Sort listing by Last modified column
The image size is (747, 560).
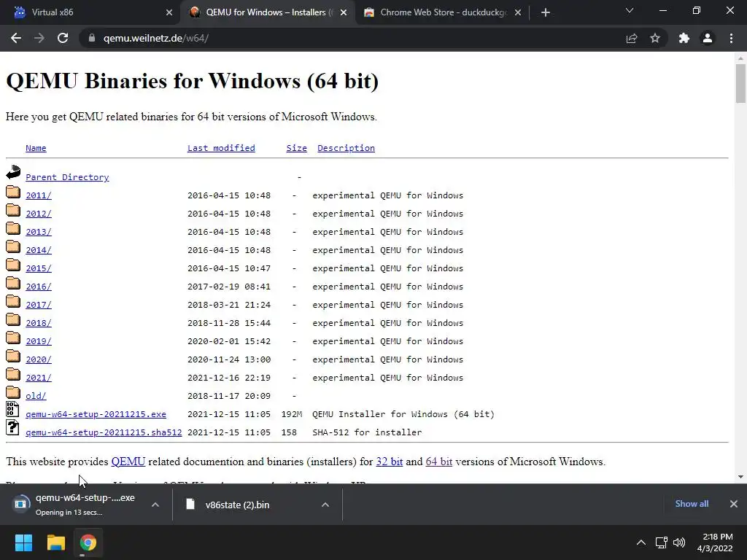pos(221,148)
